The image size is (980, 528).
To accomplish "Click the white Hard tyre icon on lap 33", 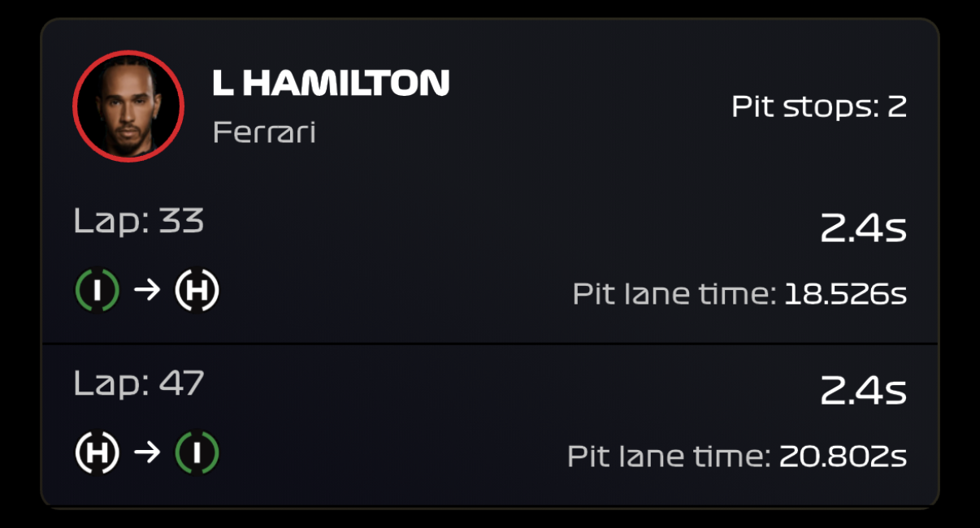I will [x=197, y=291].
